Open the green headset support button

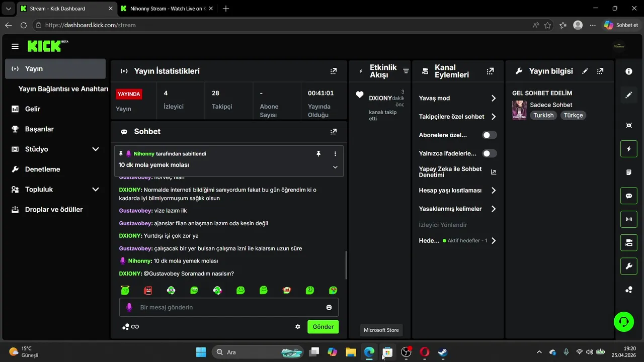[624, 321]
